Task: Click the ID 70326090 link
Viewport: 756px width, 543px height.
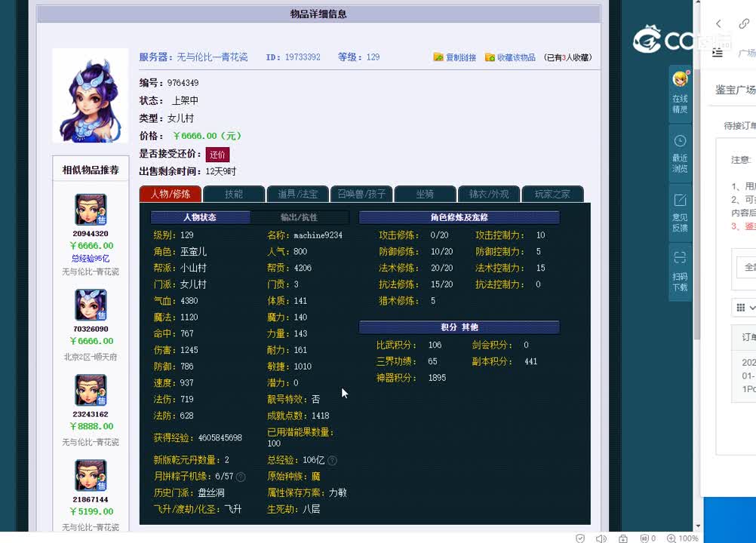Action: point(91,329)
